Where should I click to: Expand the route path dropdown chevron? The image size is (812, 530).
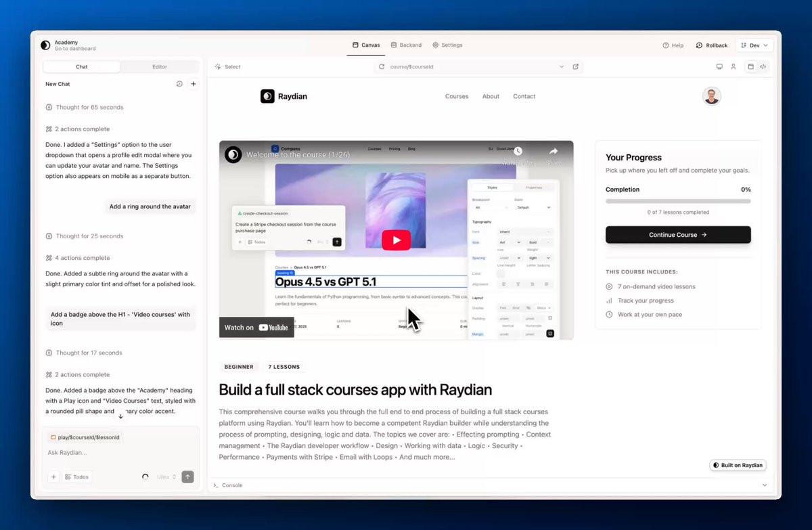(561, 67)
